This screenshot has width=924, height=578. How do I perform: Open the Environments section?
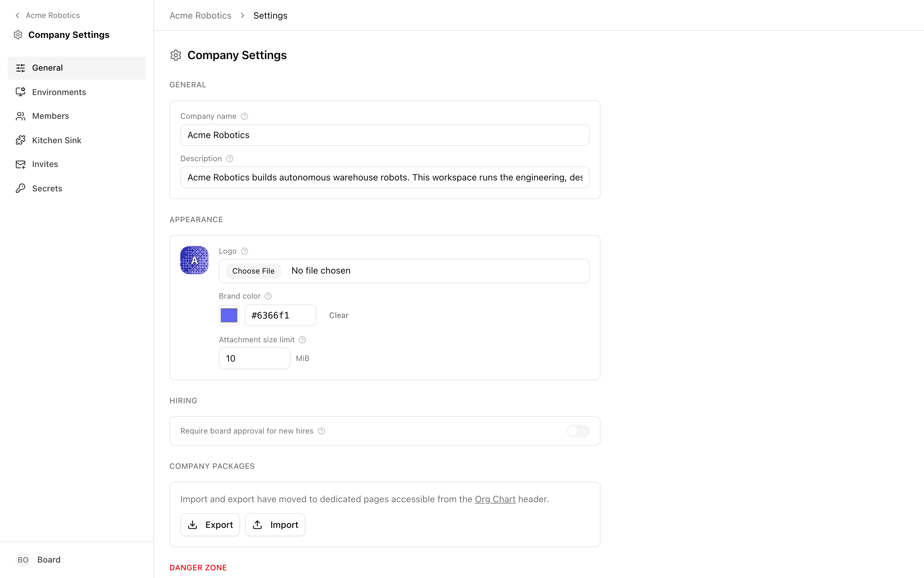coord(77,92)
